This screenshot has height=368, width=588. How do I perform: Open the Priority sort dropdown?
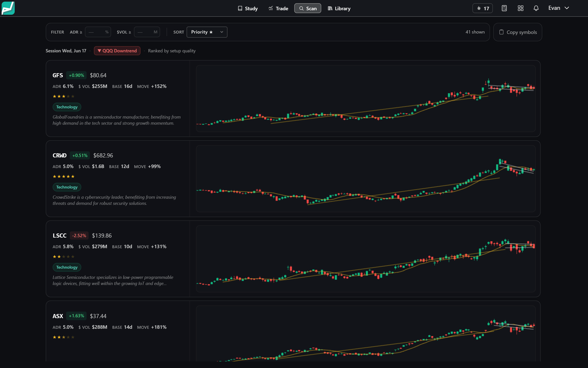click(207, 32)
